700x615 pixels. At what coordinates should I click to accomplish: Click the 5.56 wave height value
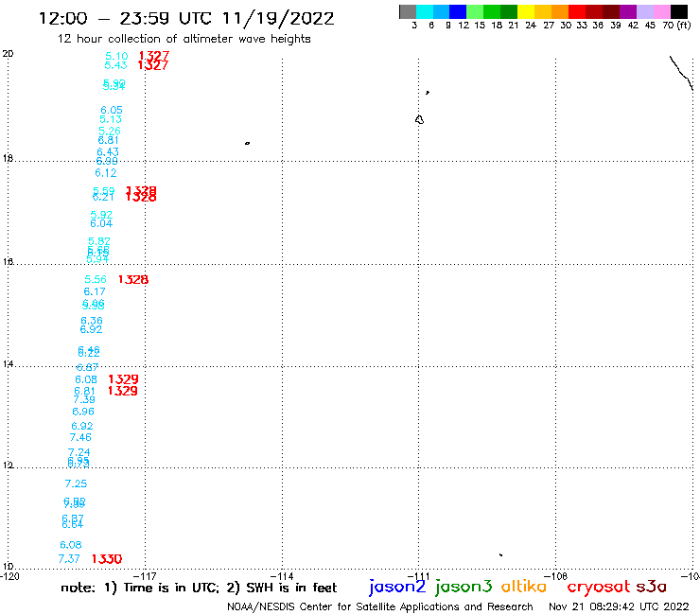pyautogui.click(x=96, y=279)
